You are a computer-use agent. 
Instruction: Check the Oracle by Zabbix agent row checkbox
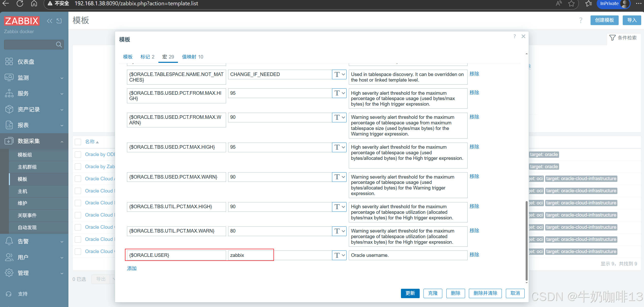78,167
